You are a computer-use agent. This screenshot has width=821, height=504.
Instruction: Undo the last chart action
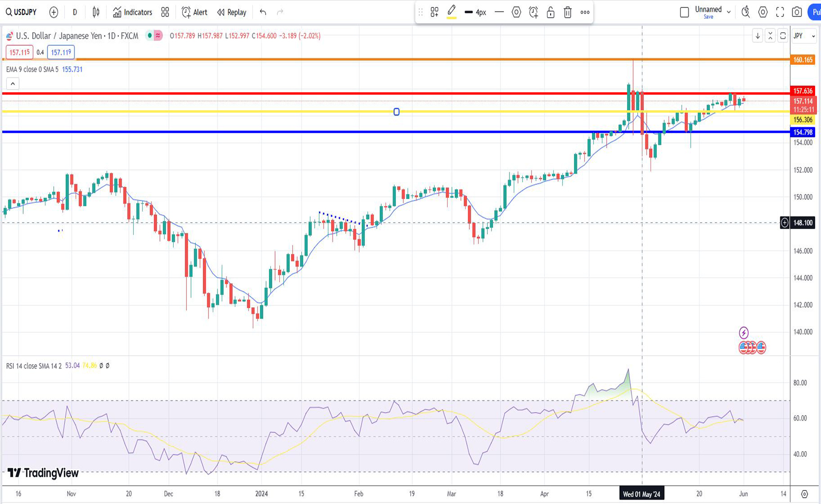(x=263, y=12)
